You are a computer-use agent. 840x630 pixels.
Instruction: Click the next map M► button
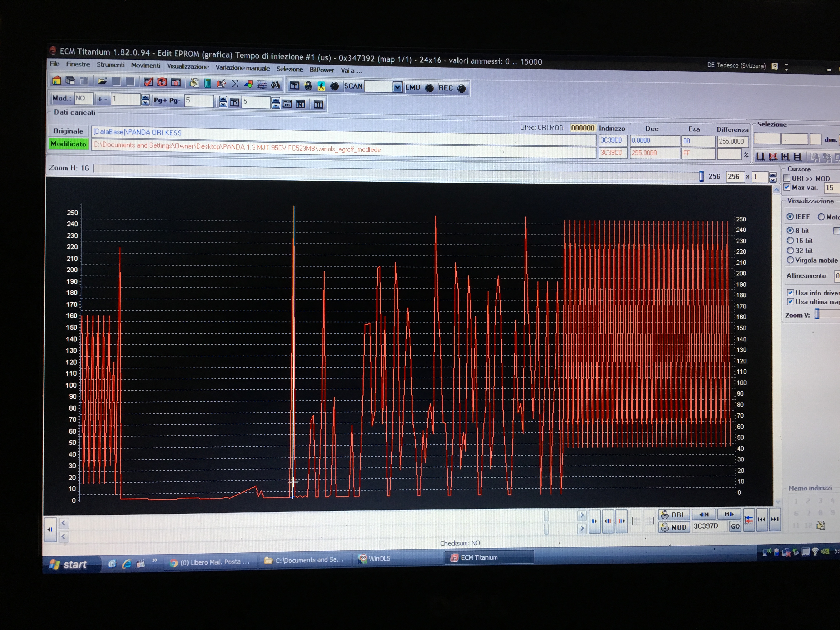click(729, 515)
